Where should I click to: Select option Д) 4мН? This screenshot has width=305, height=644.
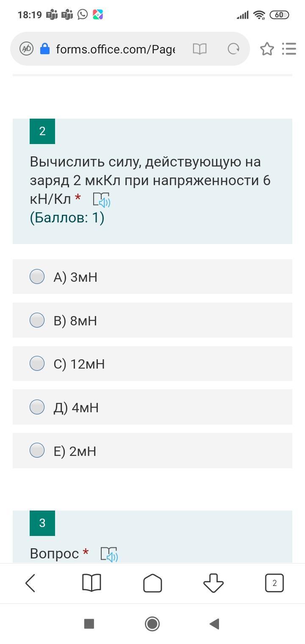tap(37, 407)
